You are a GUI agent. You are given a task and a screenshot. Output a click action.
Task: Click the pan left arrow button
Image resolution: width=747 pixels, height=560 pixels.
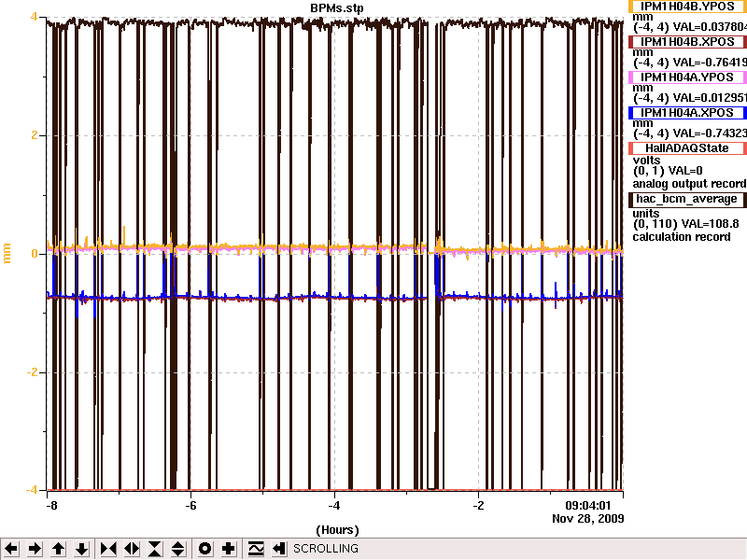click(11, 549)
